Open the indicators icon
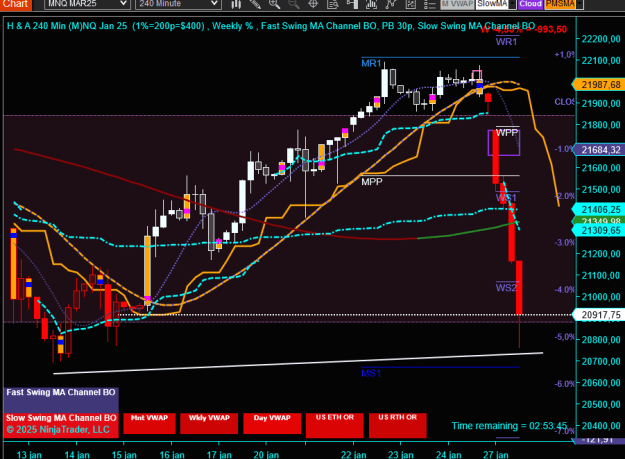Image resolution: width=625 pixels, height=459 pixels. 371,4
